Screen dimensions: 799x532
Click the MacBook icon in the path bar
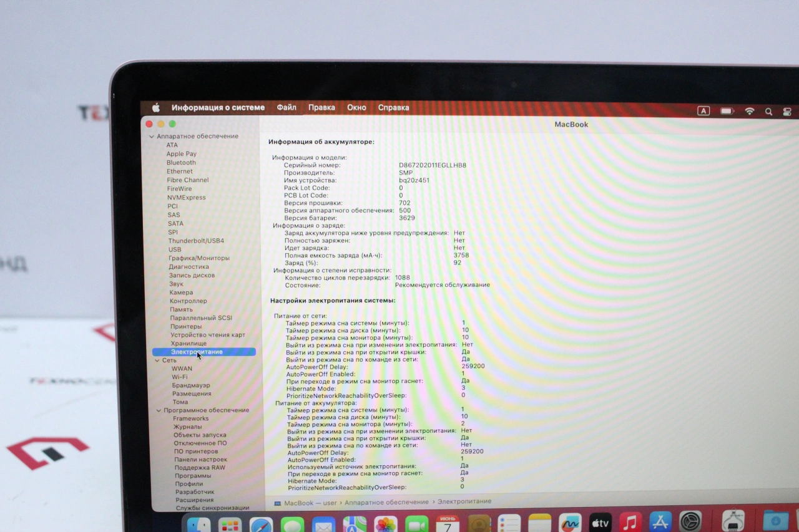coord(278,503)
